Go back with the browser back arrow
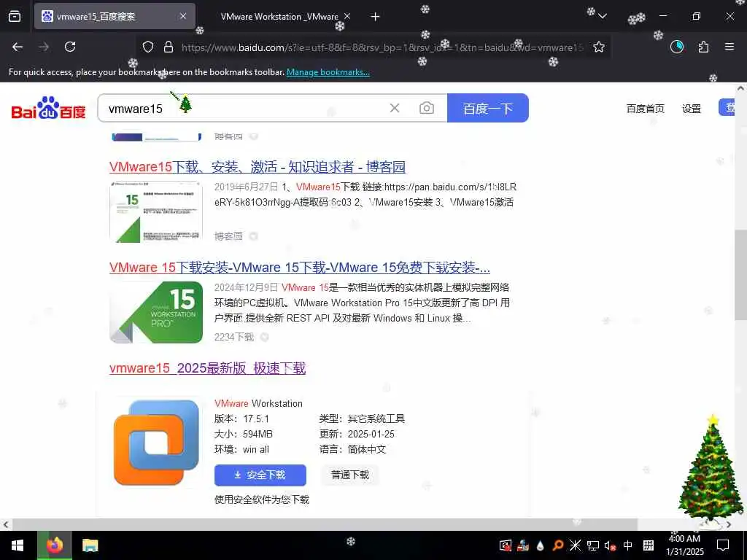The image size is (747, 560). coord(18,47)
